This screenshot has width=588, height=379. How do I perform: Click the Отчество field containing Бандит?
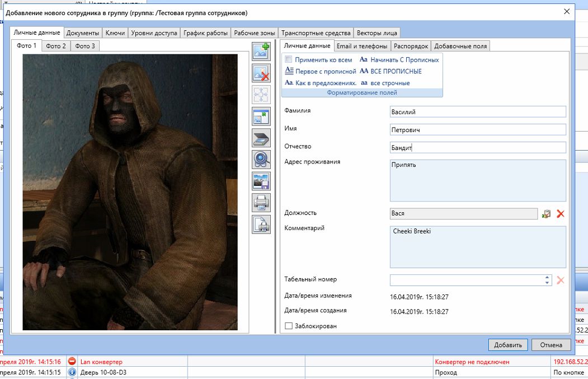coord(478,147)
